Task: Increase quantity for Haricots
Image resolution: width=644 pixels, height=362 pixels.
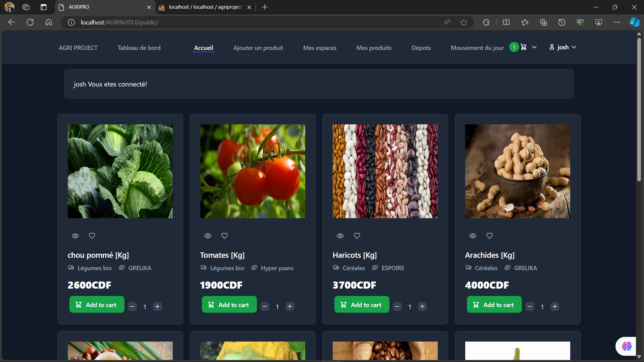Action: (x=422, y=307)
